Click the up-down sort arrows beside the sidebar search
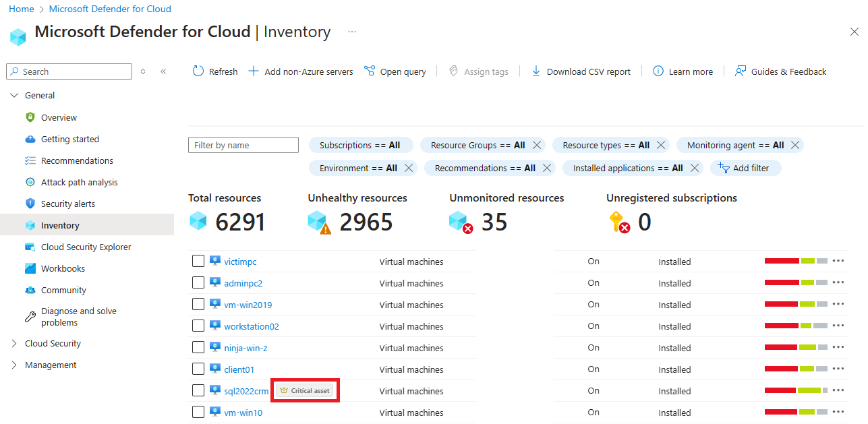The height and width of the screenshot is (424, 868). (143, 71)
